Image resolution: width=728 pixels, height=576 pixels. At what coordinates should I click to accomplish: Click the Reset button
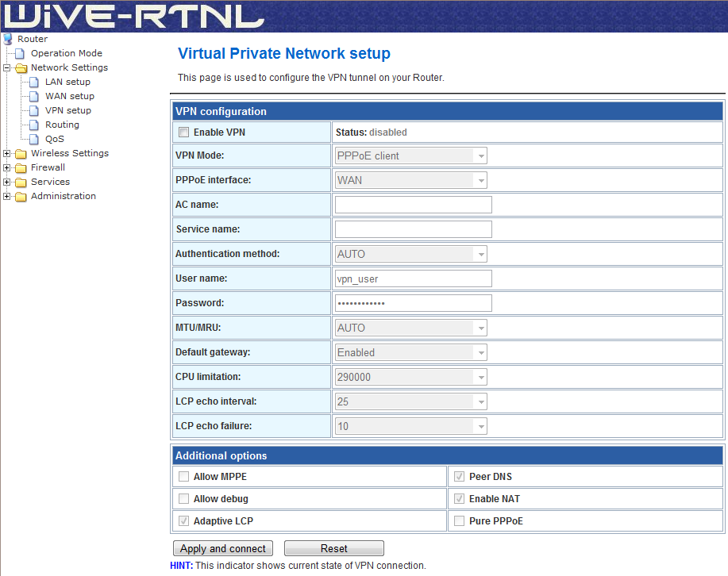[333, 548]
